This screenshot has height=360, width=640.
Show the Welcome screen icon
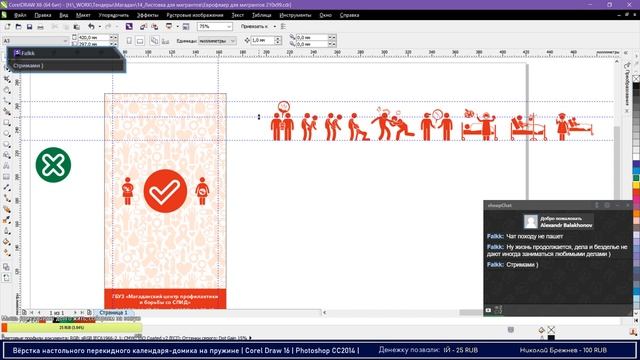(x=186, y=27)
